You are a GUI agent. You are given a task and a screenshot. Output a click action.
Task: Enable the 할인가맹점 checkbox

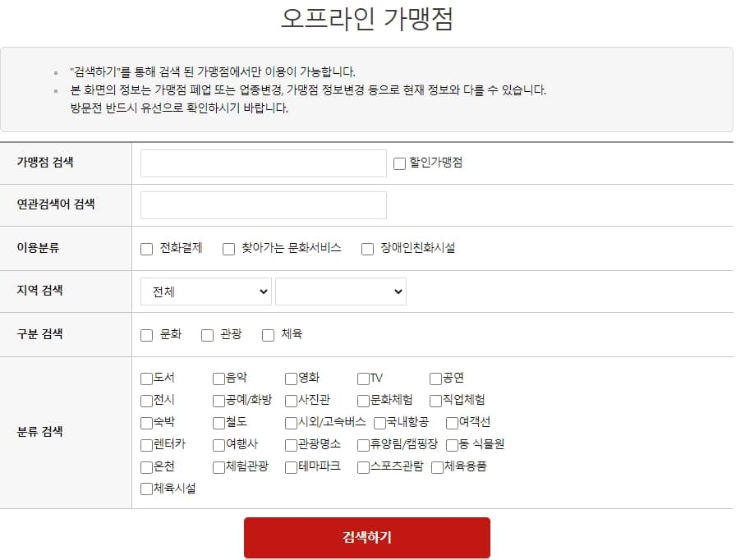[x=399, y=163]
